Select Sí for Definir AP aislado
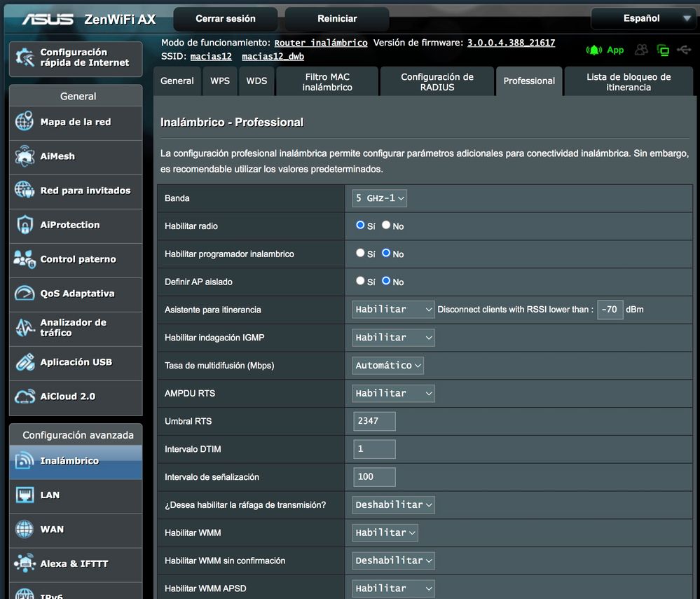This screenshot has height=599, width=700. 360,281
